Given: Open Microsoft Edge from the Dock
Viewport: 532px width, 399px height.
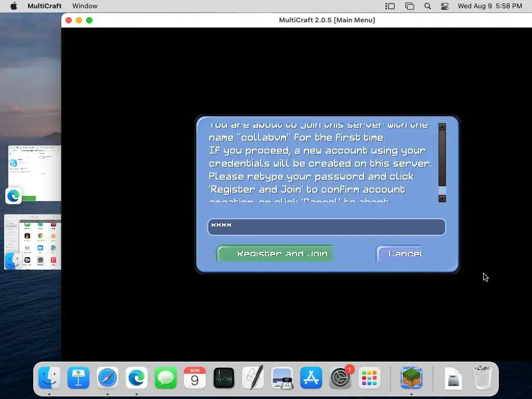Looking at the screenshot, I should point(137,378).
